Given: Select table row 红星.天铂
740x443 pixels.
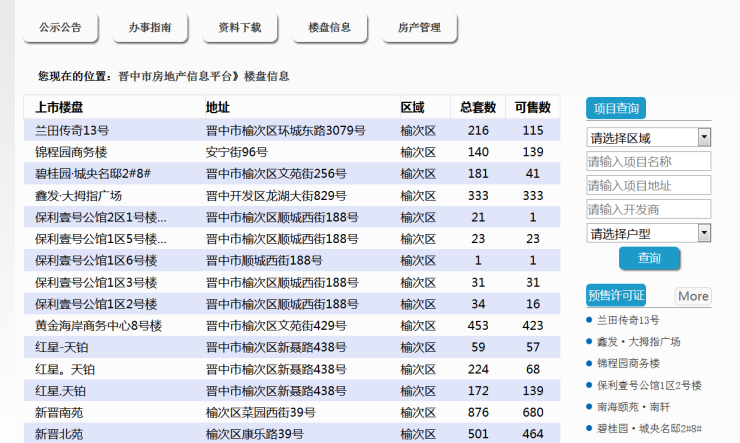Looking at the screenshot, I should click(x=292, y=391).
